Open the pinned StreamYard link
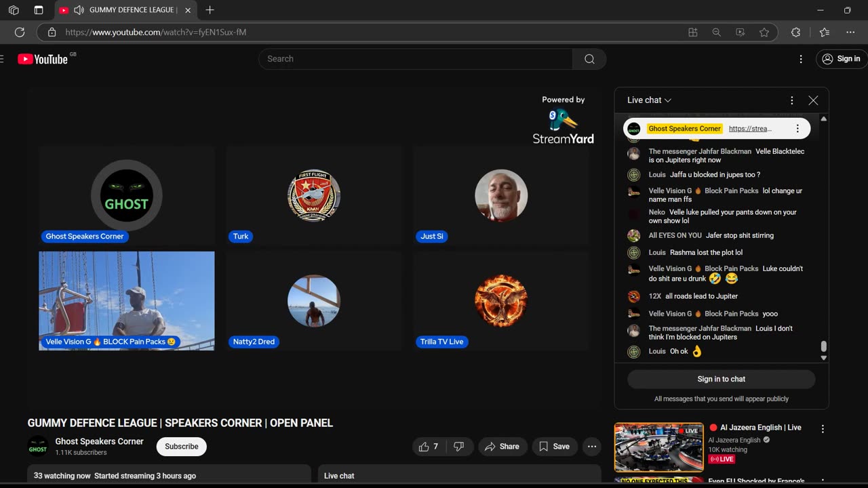 click(x=750, y=129)
